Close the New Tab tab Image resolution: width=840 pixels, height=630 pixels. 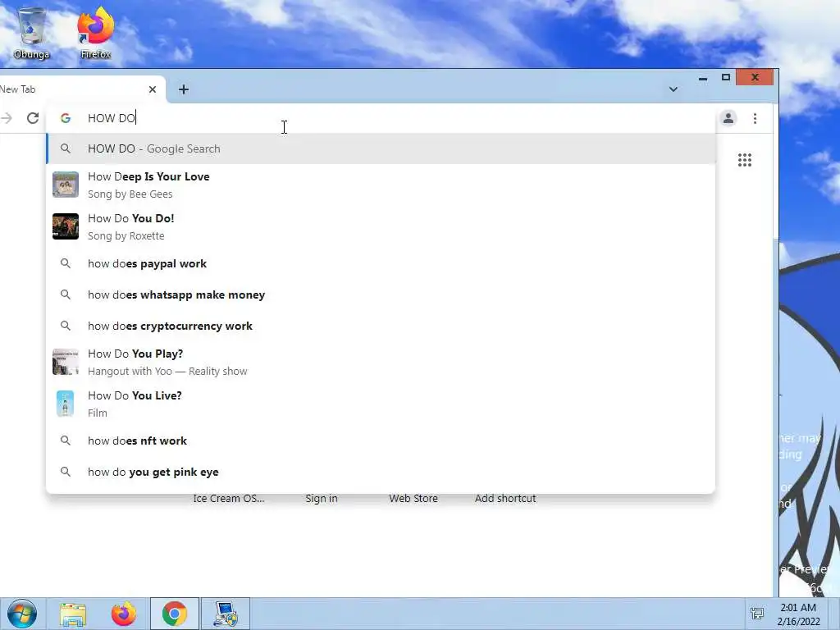(153, 89)
